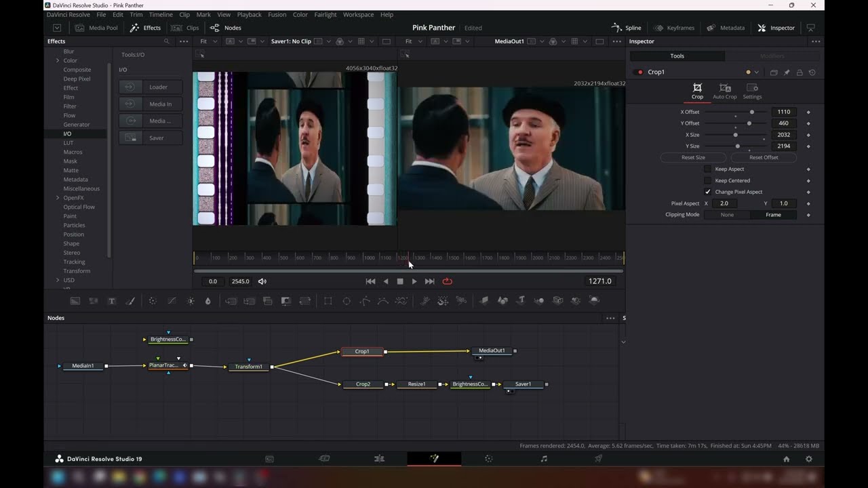Toggle audio mute speaker icon
This screenshot has height=488, width=868.
pos(262,281)
